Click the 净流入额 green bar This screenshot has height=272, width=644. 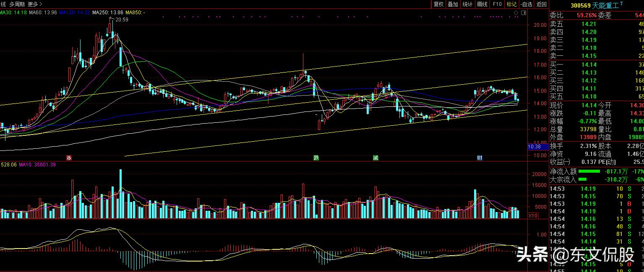[589, 171]
